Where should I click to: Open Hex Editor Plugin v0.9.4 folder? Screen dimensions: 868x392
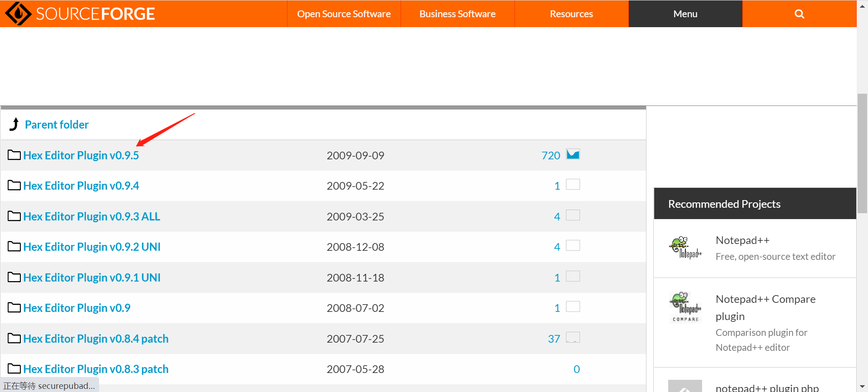point(81,186)
